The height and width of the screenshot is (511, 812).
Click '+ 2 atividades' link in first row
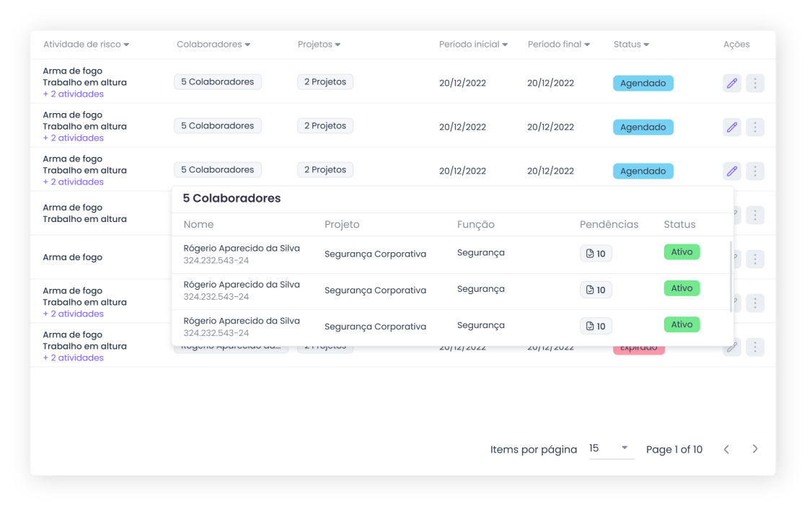[73, 94]
